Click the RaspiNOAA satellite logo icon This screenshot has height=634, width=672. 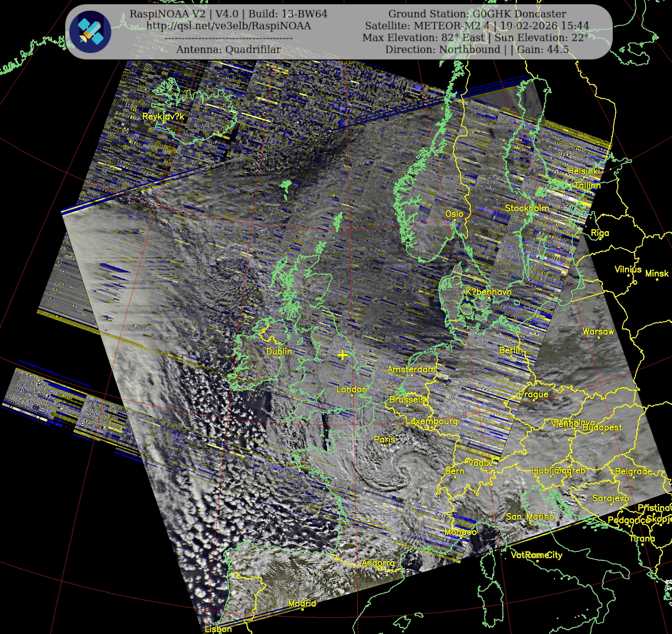[x=90, y=32]
